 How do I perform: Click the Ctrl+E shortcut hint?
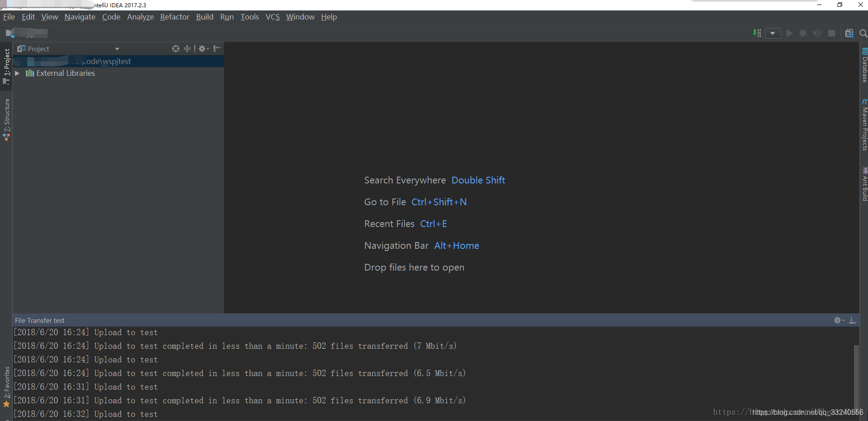433,224
